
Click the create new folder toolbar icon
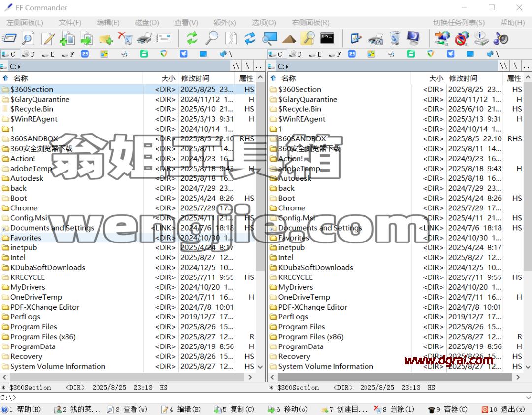click(106, 39)
